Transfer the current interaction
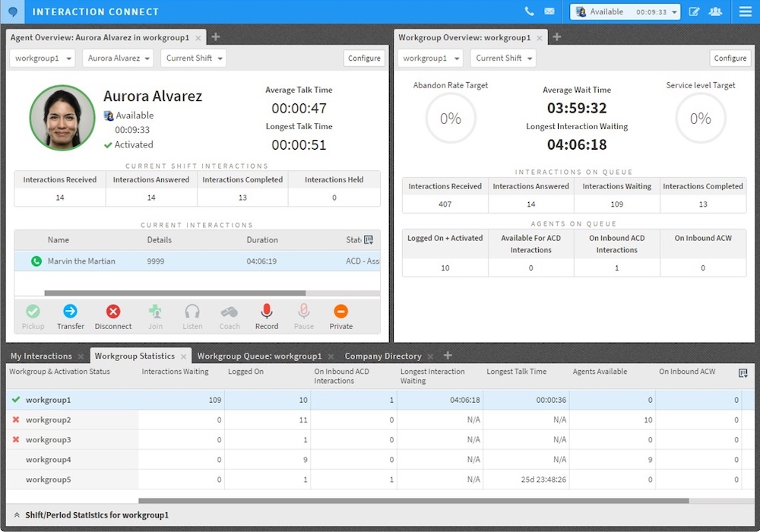760x532 pixels. pyautogui.click(x=70, y=318)
